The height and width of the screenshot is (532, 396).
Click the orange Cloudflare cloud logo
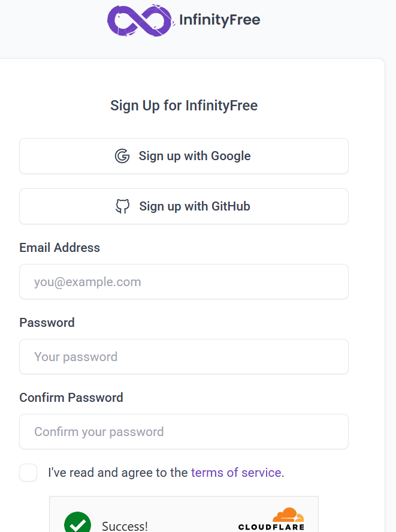click(x=288, y=515)
